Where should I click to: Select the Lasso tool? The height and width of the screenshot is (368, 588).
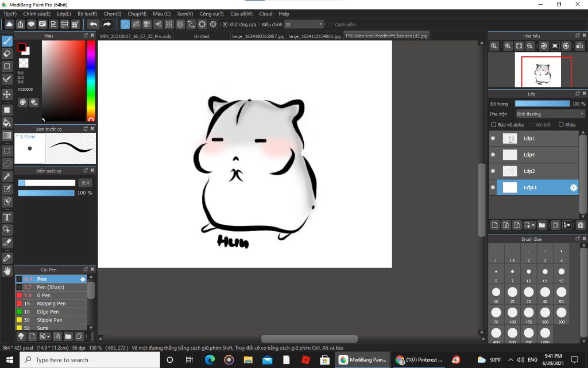pos(7,164)
